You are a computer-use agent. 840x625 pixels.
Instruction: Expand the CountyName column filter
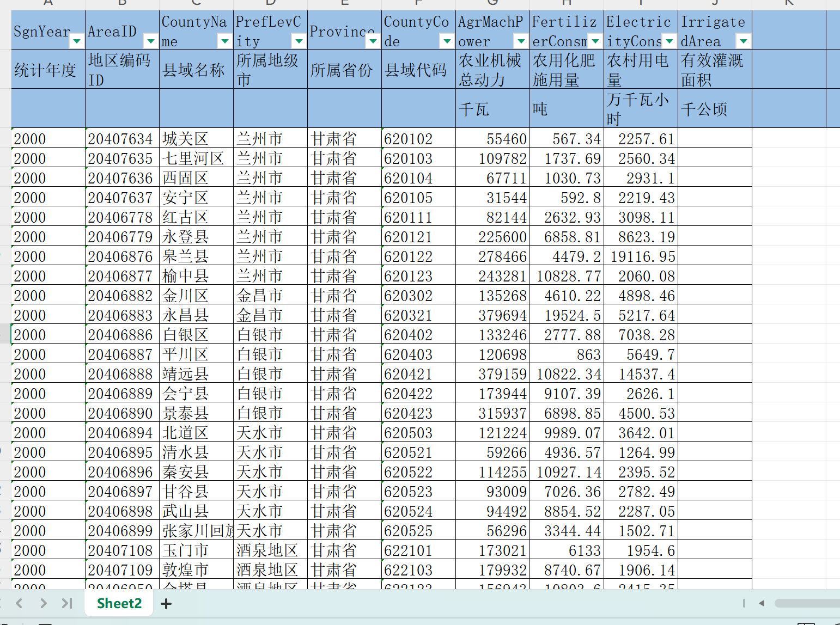[x=225, y=41]
